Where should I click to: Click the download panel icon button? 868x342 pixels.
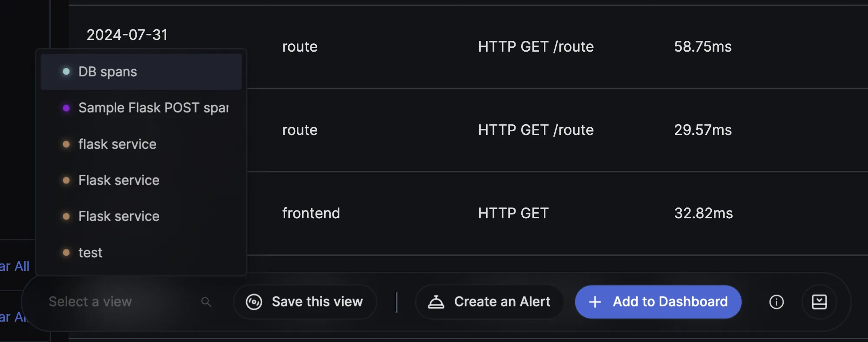tap(819, 302)
